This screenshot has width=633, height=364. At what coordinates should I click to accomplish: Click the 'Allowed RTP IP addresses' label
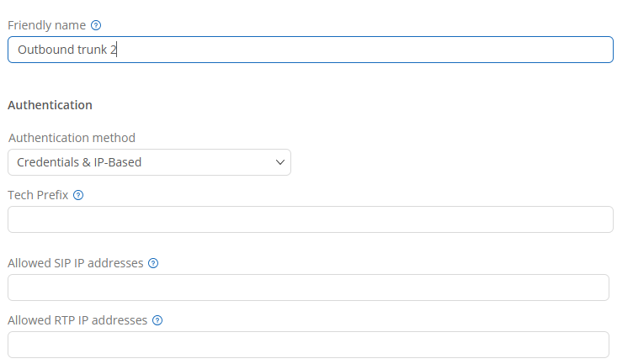(77, 320)
